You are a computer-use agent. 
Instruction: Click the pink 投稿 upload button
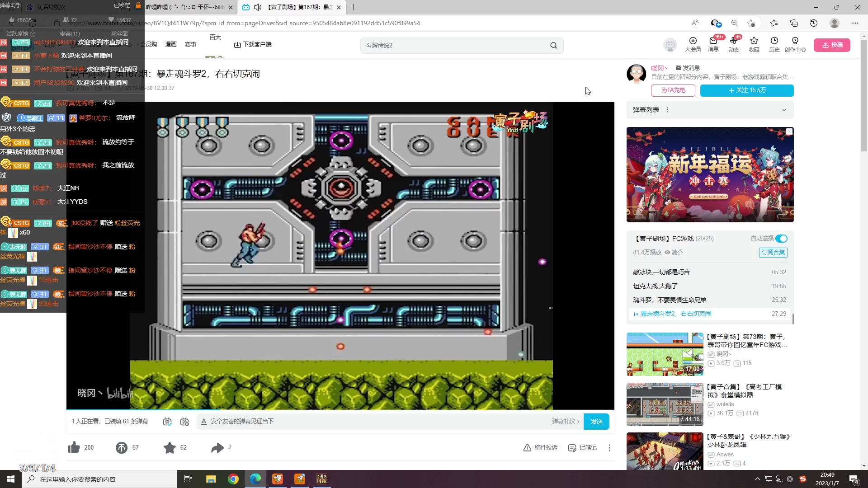coord(832,45)
